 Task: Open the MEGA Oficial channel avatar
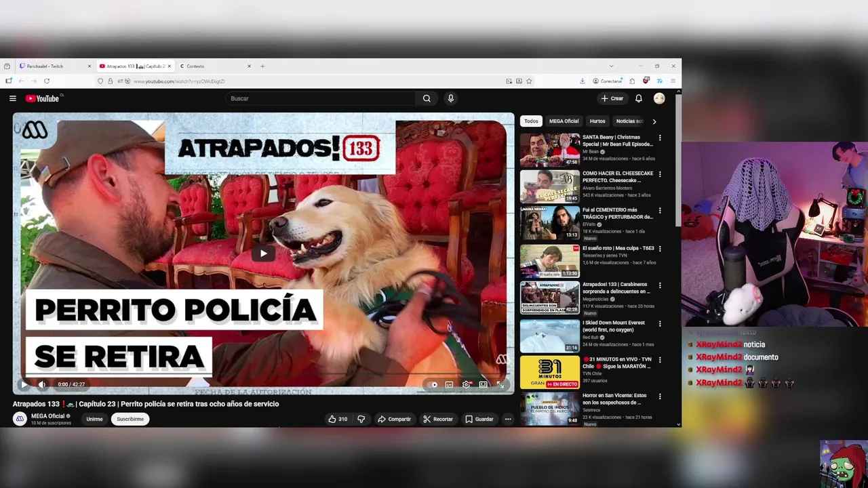click(x=20, y=419)
